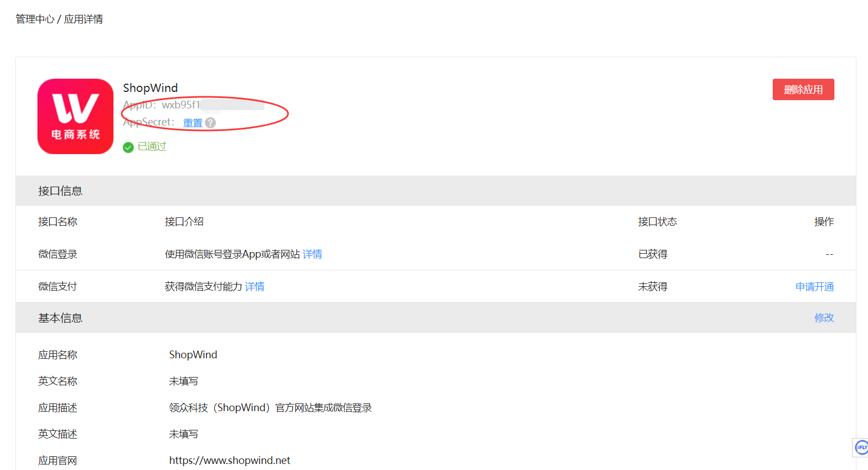Image resolution: width=868 pixels, height=470 pixels.
Task: Click the 使用微信账号登录App或者网站 description
Action: click(x=232, y=254)
